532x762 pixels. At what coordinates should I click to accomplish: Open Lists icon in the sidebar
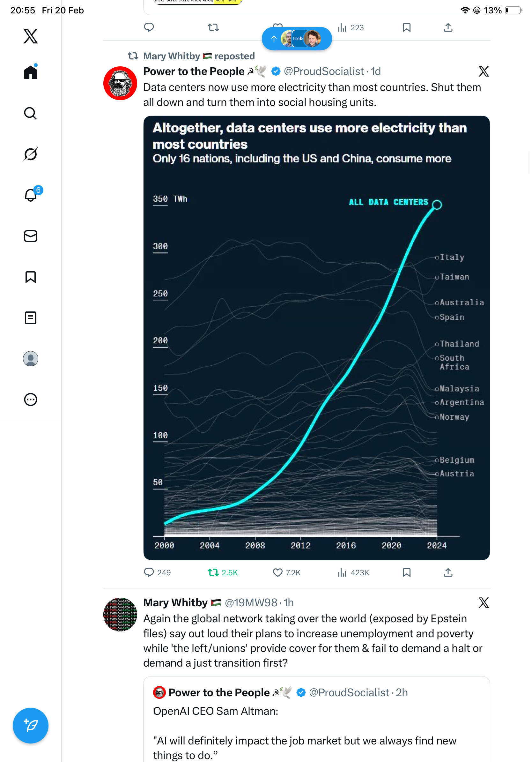31,317
